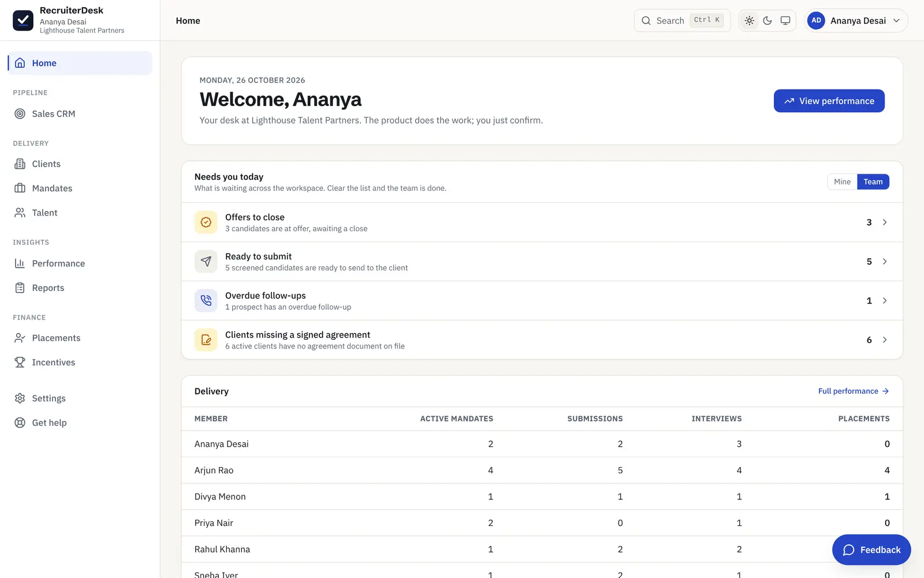Image resolution: width=924 pixels, height=578 pixels.
Task: Click the Member column header
Action: pos(211,419)
